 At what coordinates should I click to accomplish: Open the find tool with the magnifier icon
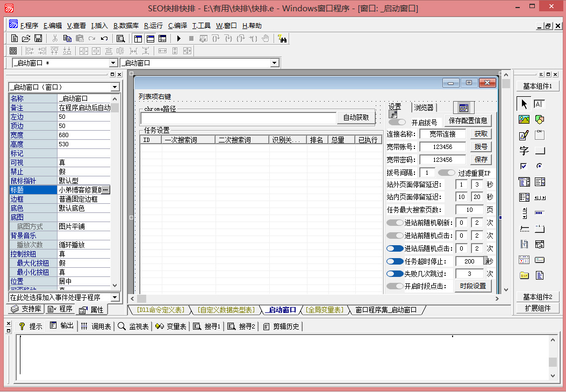[121, 38]
